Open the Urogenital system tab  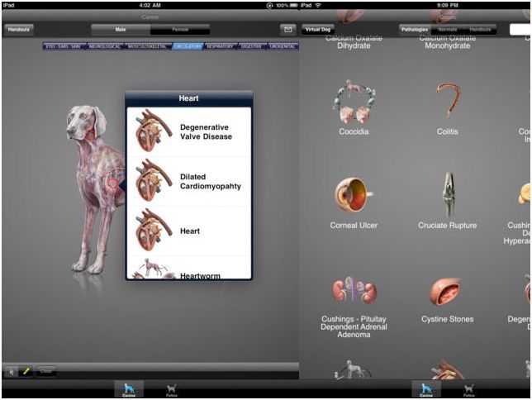pyautogui.click(x=283, y=46)
